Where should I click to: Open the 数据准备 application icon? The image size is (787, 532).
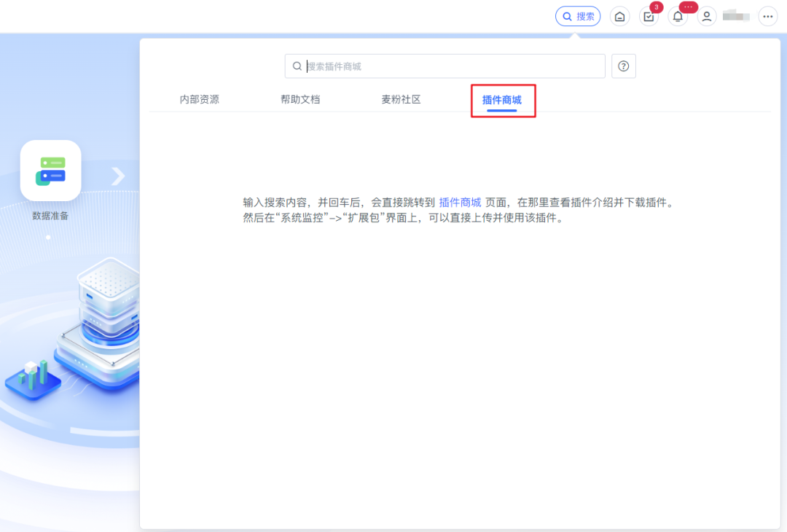[x=50, y=170]
